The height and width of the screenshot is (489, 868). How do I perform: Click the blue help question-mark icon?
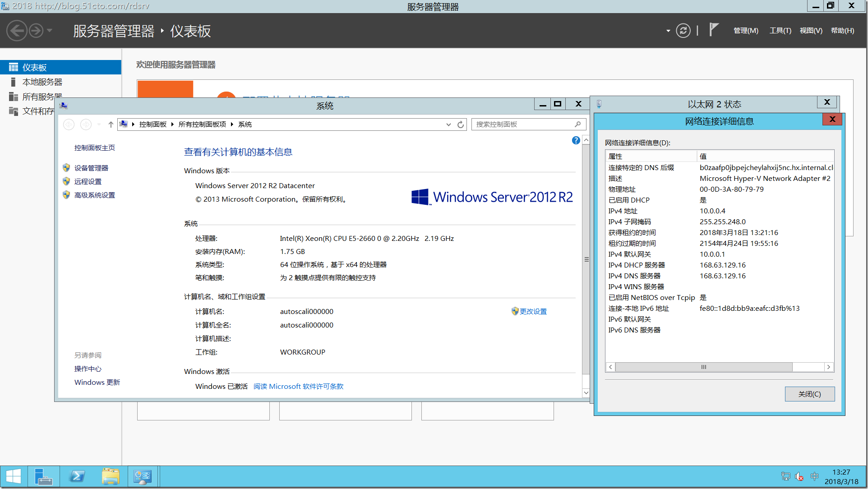click(576, 140)
